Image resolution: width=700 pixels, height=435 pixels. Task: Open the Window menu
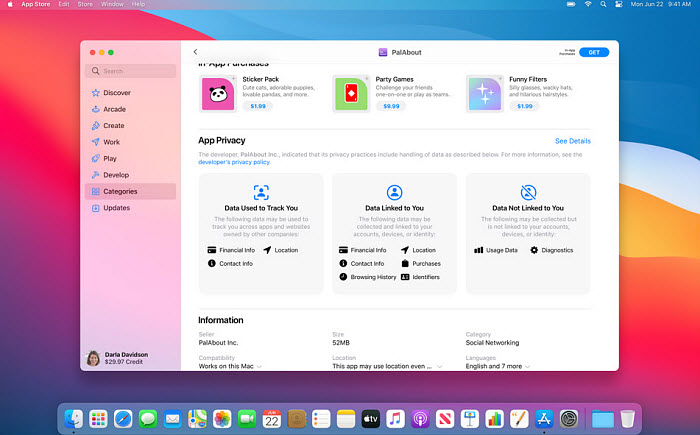click(112, 4)
